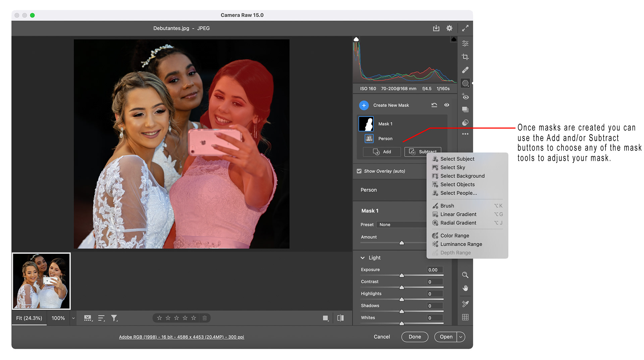Set the first rating star
The height and width of the screenshot is (360, 644).
[159, 318]
